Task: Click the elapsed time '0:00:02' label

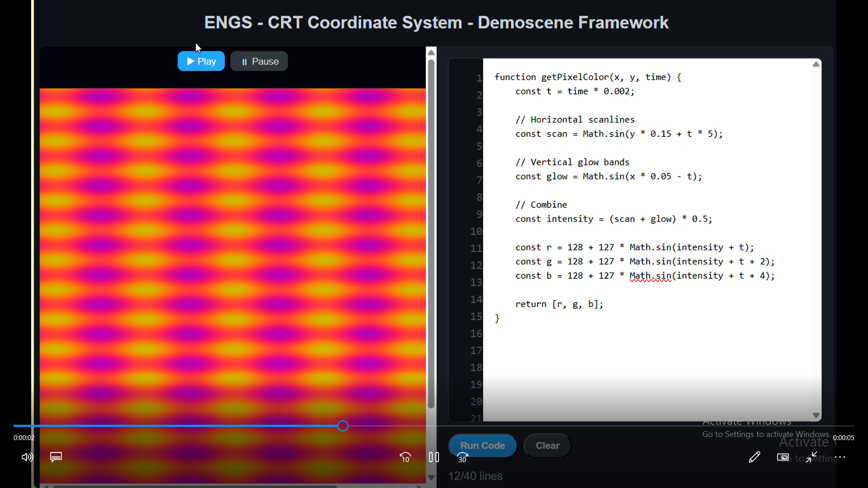Action: [x=24, y=438]
